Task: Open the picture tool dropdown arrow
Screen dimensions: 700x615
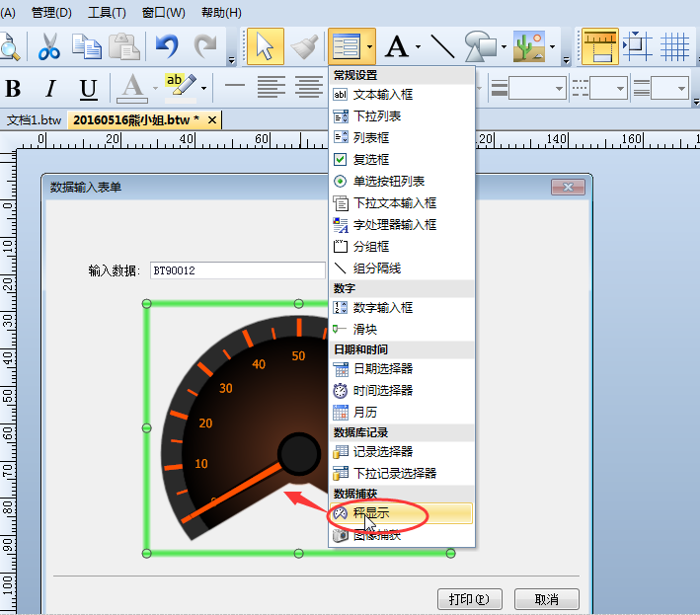Action: click(x=552, y=46)
